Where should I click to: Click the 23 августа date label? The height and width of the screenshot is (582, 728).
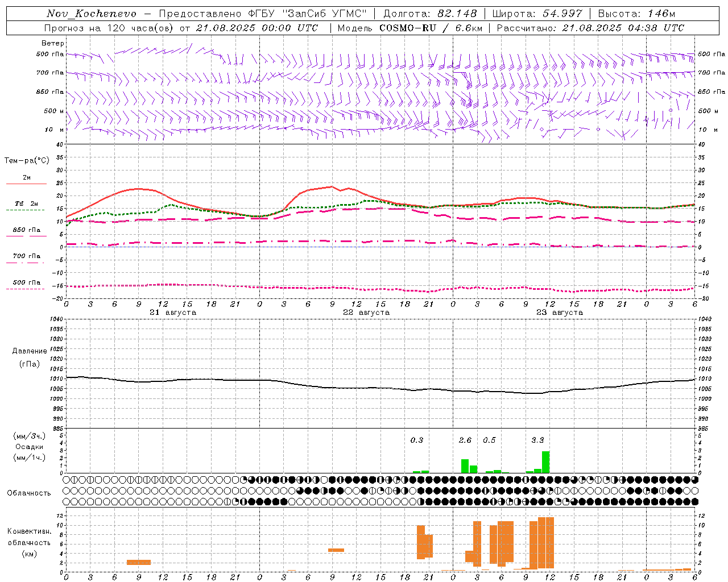click(560, 313)
